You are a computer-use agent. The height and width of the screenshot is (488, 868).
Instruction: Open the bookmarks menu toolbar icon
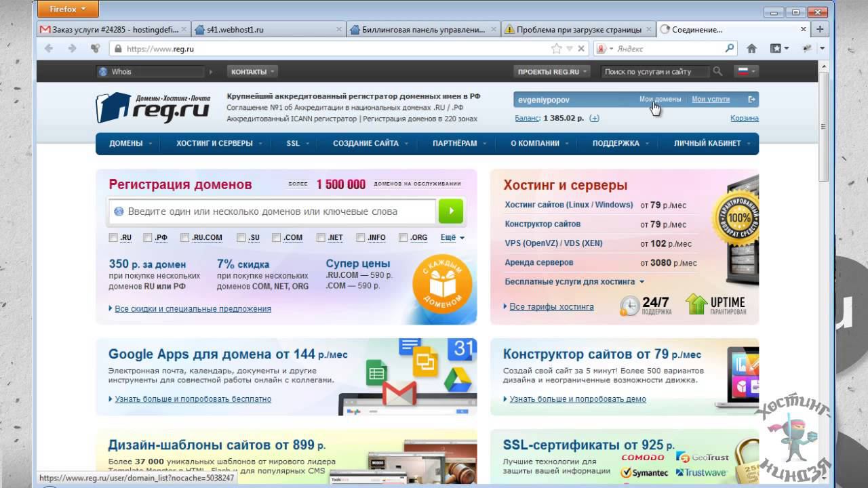779,49
